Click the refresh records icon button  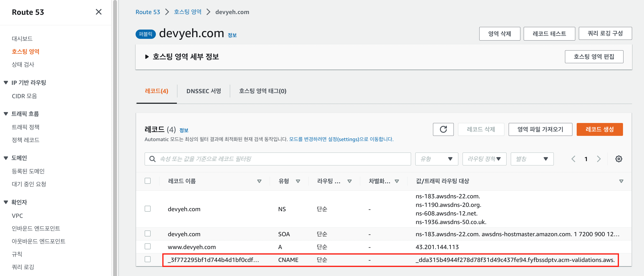pyautogui.click(x=443, y=129)
